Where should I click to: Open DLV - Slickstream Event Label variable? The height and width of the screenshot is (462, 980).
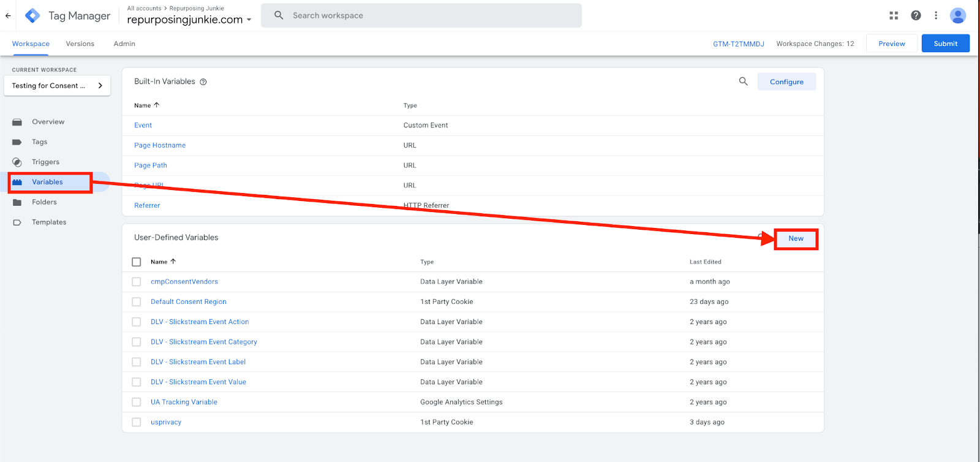click(198, 362)
